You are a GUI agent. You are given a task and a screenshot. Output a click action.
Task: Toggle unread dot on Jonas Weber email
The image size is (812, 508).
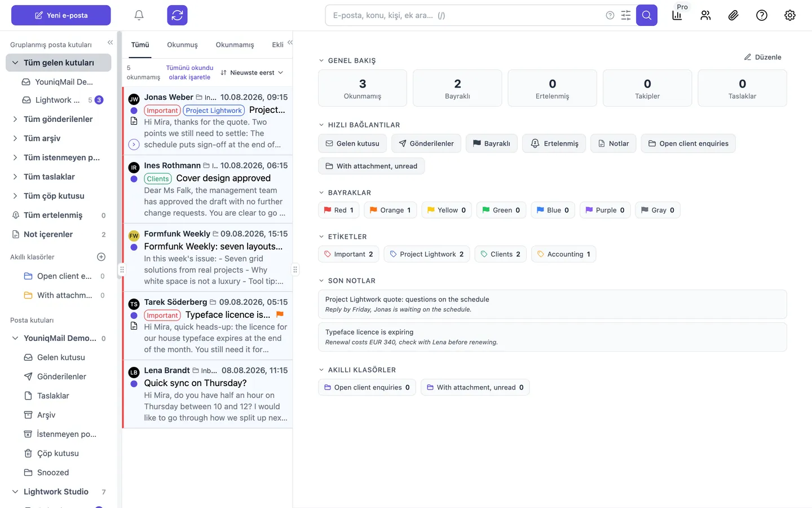[x=134, y=111]
